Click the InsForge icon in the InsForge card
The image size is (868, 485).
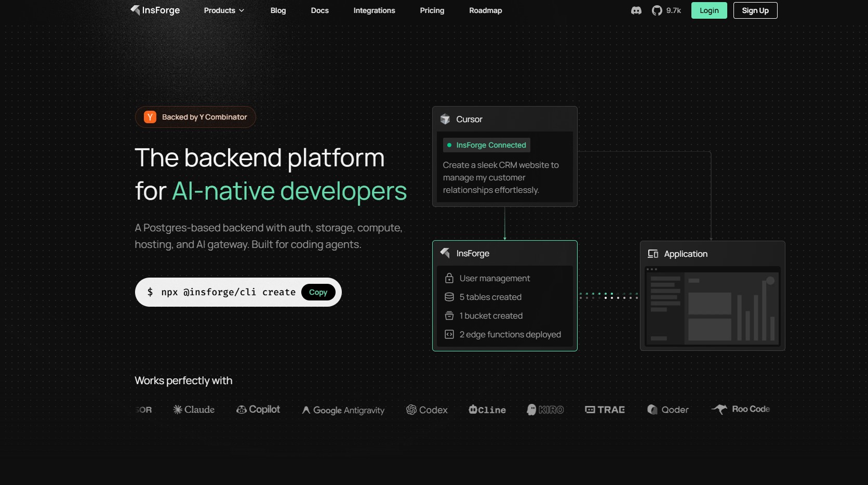[x=445, y=253]
